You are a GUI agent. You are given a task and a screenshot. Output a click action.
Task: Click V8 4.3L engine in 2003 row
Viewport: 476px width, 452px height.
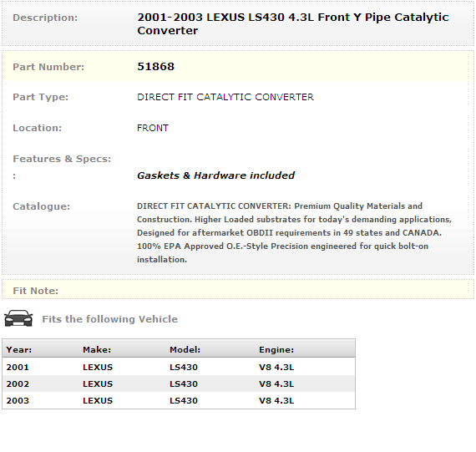coord(276,401)
